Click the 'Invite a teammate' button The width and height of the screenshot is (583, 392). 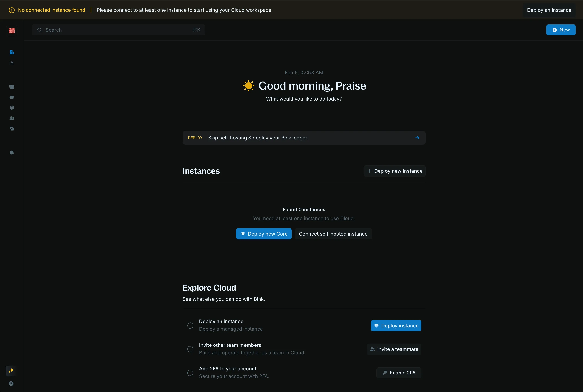(394, 349)
